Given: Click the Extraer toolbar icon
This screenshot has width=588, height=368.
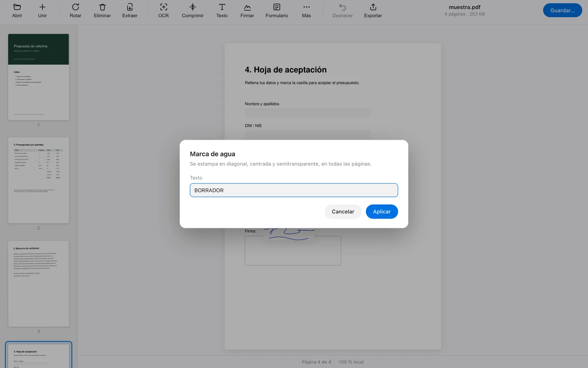Looking at the screenshot, I should 130,7.
